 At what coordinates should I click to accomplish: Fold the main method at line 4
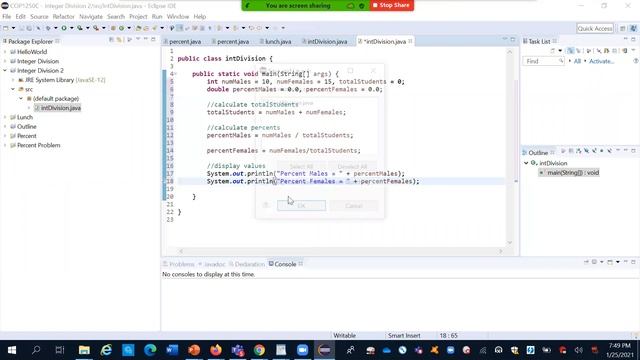[x=175, y=74]
